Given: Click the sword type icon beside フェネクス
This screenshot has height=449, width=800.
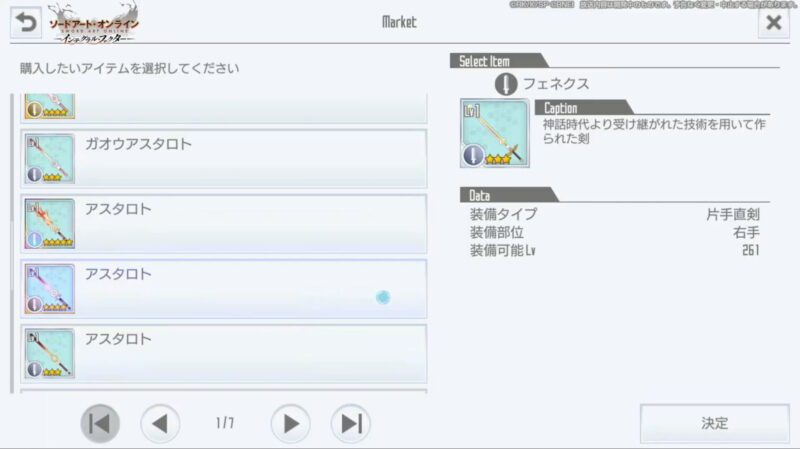Looking at the screenshot, I should [506, 84].
